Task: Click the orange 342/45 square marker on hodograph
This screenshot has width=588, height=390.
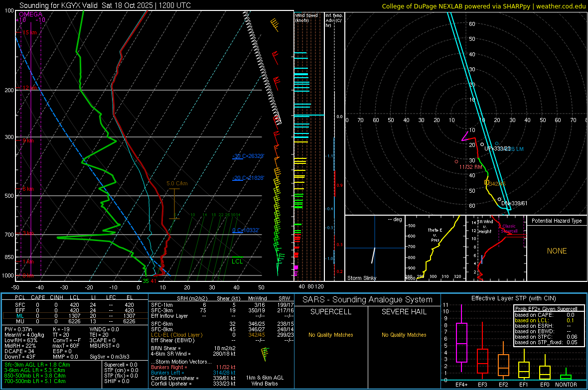Action: (x=487, y=183)
